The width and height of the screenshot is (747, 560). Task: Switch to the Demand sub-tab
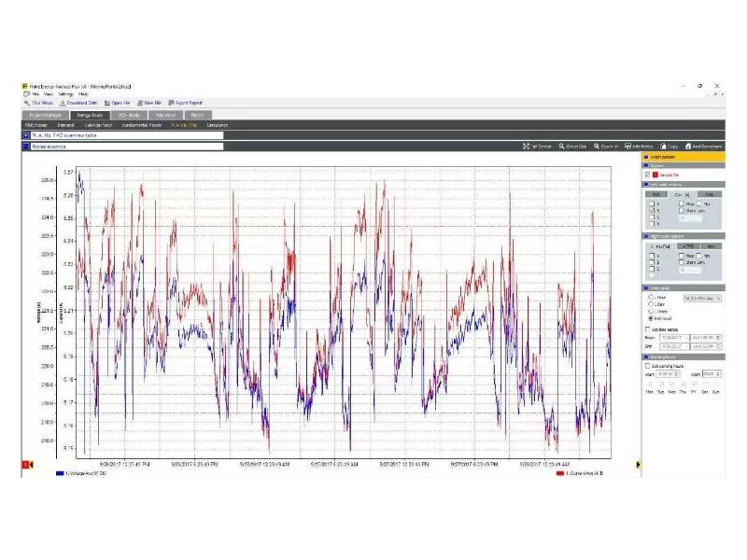coord(66,124)
